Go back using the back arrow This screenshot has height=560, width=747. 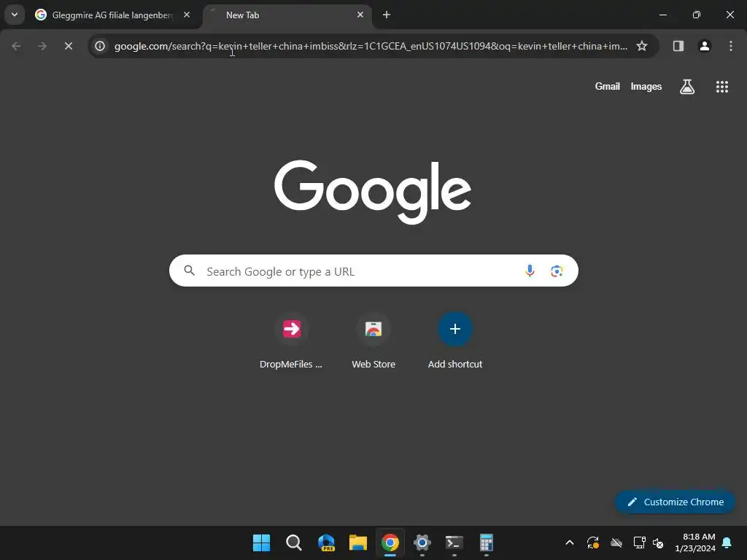pos(16,46)
